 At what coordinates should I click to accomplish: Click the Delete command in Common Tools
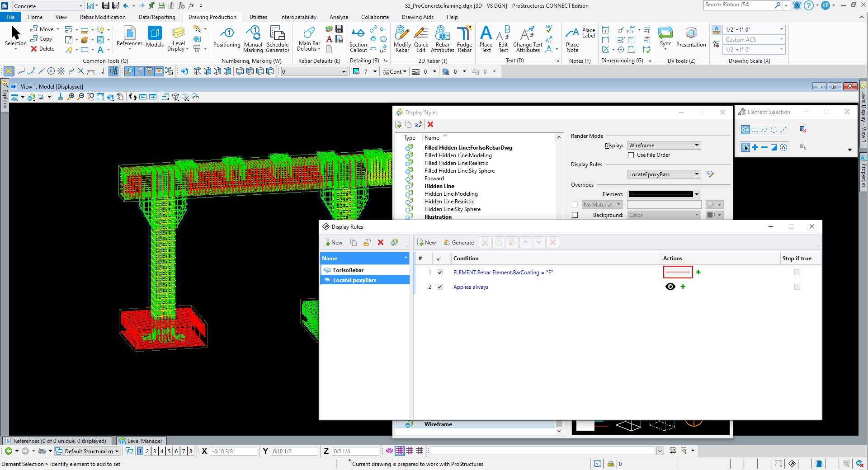[42, 49]
